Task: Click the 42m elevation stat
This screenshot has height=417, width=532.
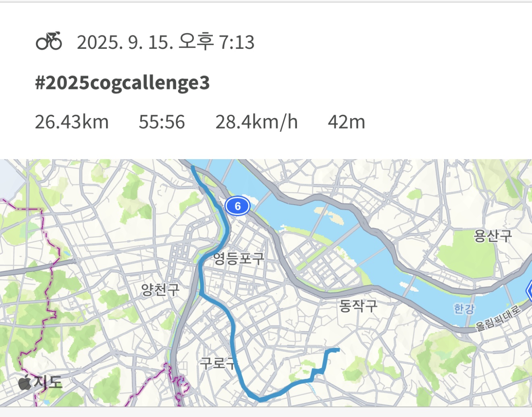Action: coord(346,122)
